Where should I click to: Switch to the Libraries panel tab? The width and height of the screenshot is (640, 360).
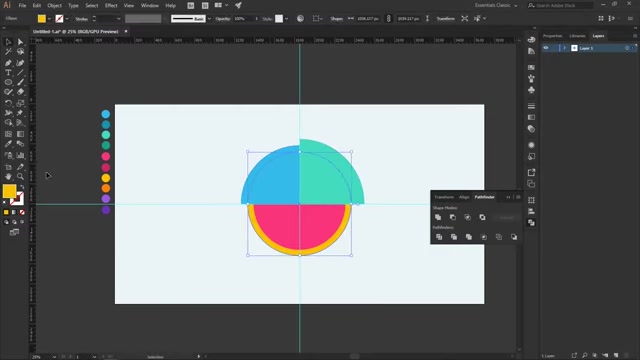click(x=577, y=36)
